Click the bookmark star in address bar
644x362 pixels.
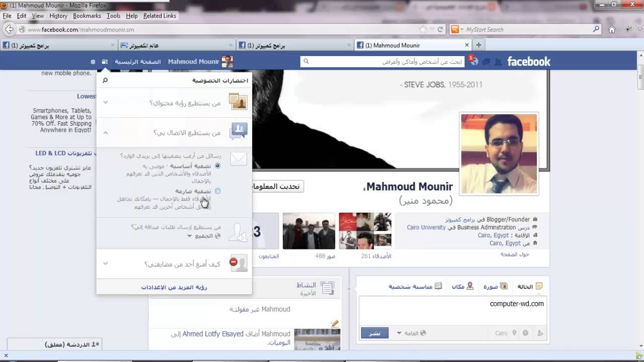(x=423, y=30)
